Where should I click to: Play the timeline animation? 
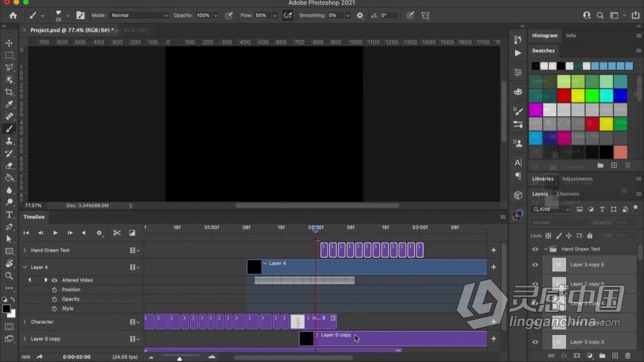55,232
